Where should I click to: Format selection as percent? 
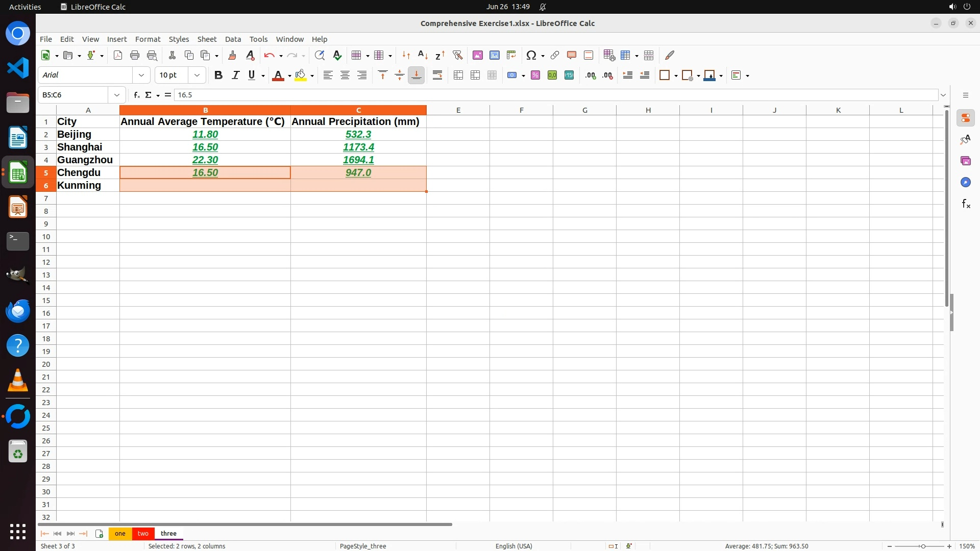pos(535,76)
